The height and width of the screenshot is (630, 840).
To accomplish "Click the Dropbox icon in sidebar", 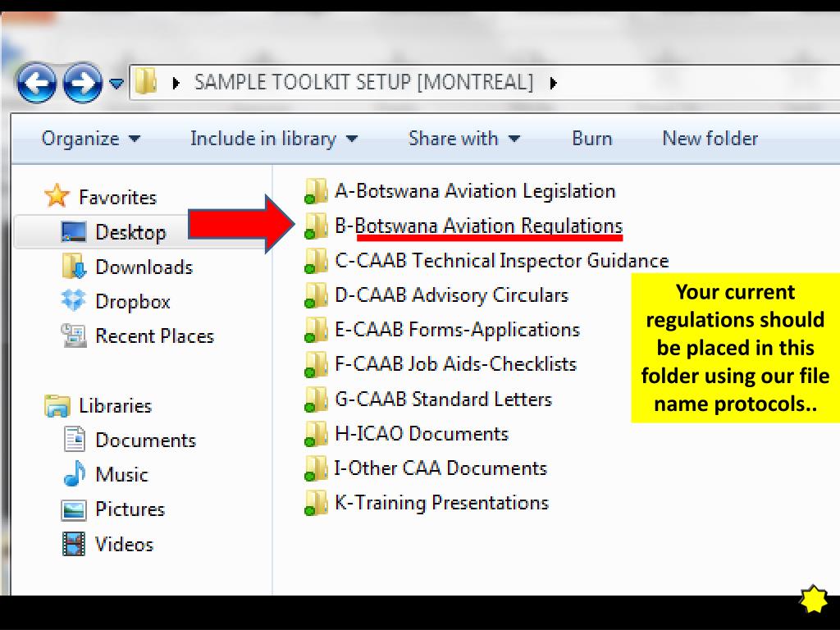I will [74, 300].
